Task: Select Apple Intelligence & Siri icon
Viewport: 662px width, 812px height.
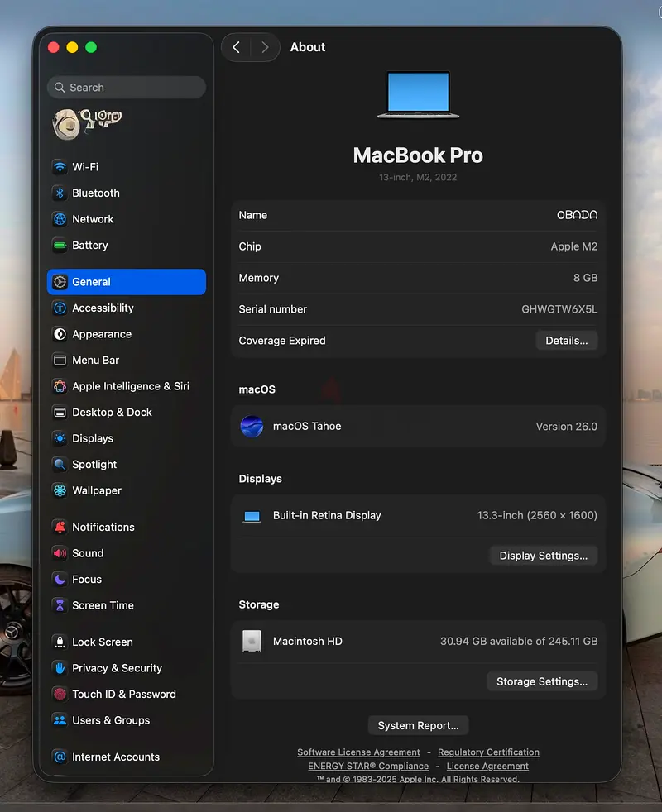Action: point(60,386)
